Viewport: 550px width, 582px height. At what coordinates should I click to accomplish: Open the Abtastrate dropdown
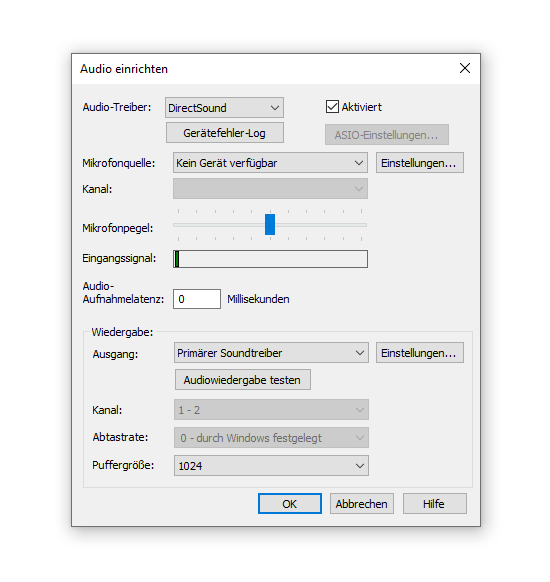point(271,438)
